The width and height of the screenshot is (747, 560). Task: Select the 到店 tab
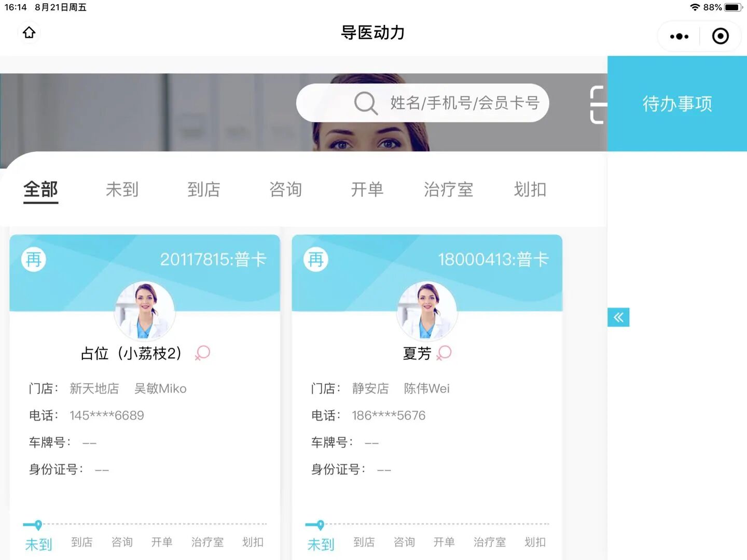(204, 190)
